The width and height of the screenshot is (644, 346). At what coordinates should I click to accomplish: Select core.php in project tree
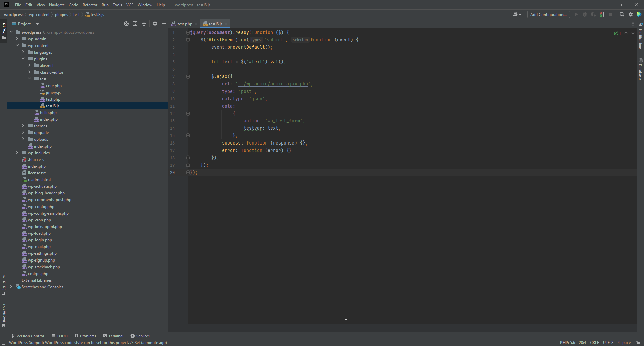54,86
